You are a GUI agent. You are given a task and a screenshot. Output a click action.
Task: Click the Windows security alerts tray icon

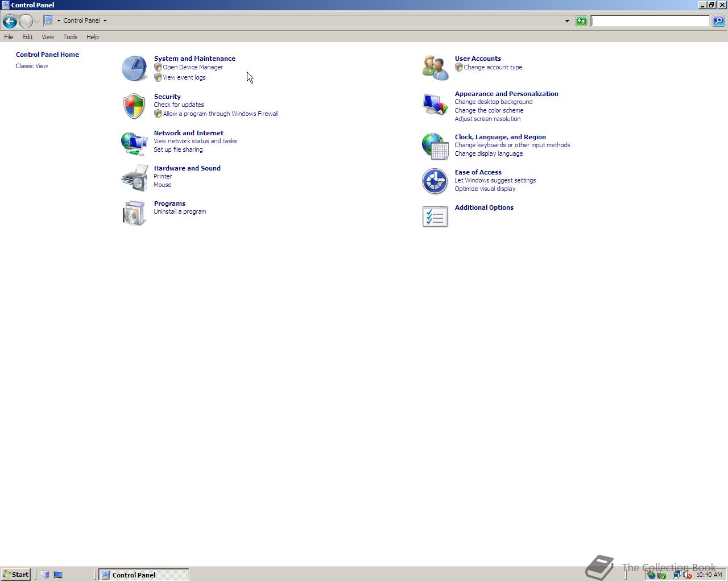coord(651,575)
